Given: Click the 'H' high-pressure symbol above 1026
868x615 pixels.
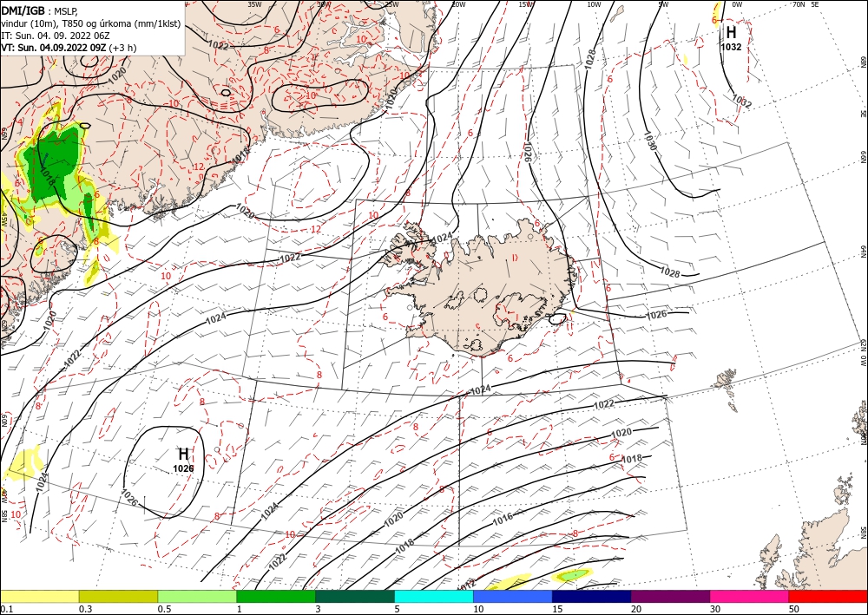Looking at the screenshot, I should [x=183, y=455].
